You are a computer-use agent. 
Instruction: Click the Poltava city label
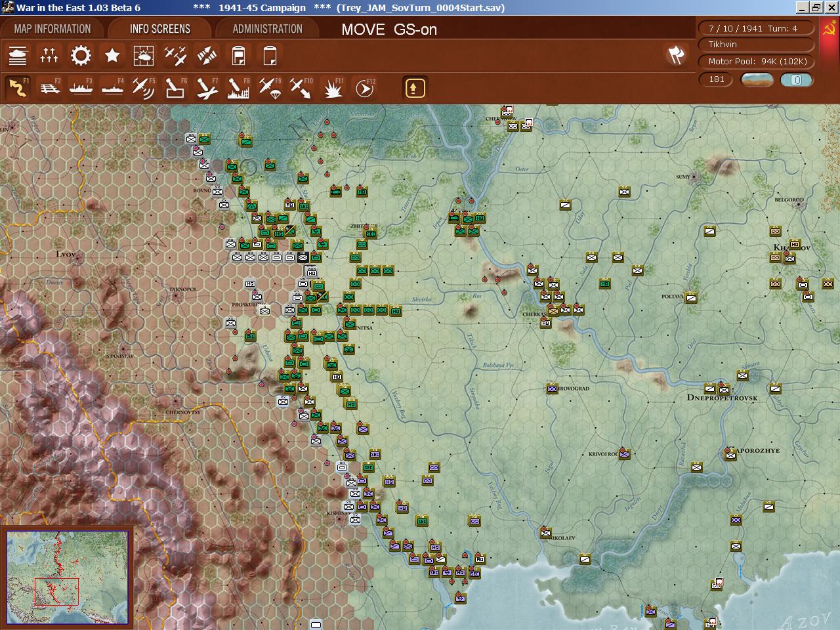pos(672,297)
